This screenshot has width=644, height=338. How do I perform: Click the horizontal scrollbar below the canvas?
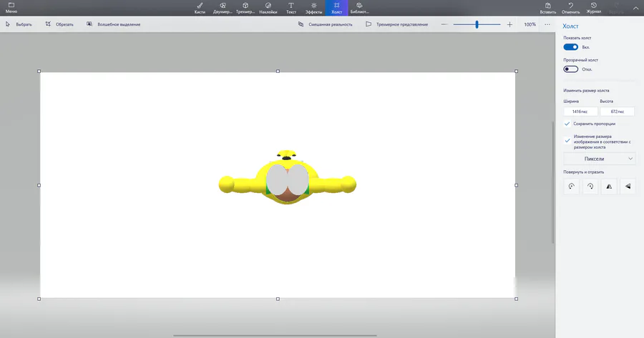pyautogui.click(x=275, y=336)
